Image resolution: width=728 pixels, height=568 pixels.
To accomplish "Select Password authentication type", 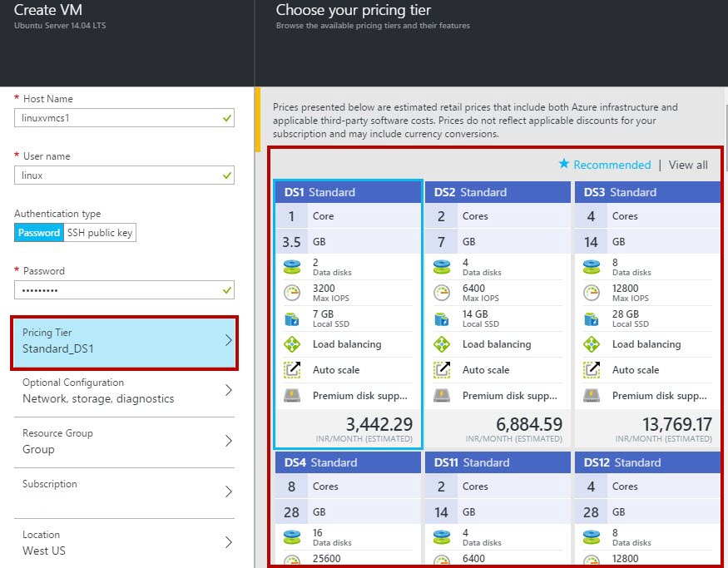I will pyautogui.click(x=39, y=233).
